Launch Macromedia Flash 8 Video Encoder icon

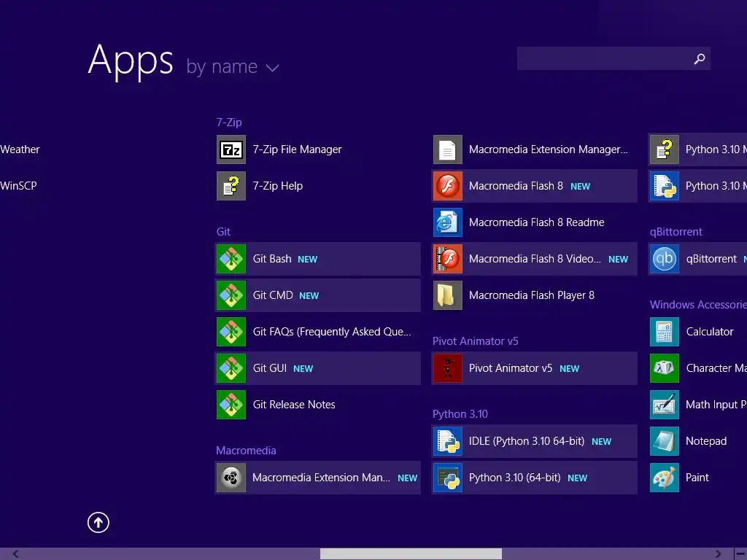447,259
